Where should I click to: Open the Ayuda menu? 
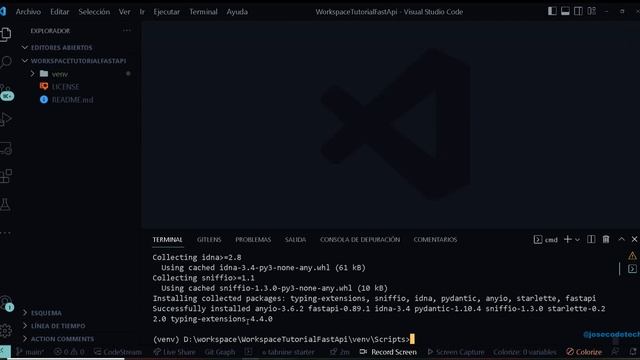click(237, 12)
